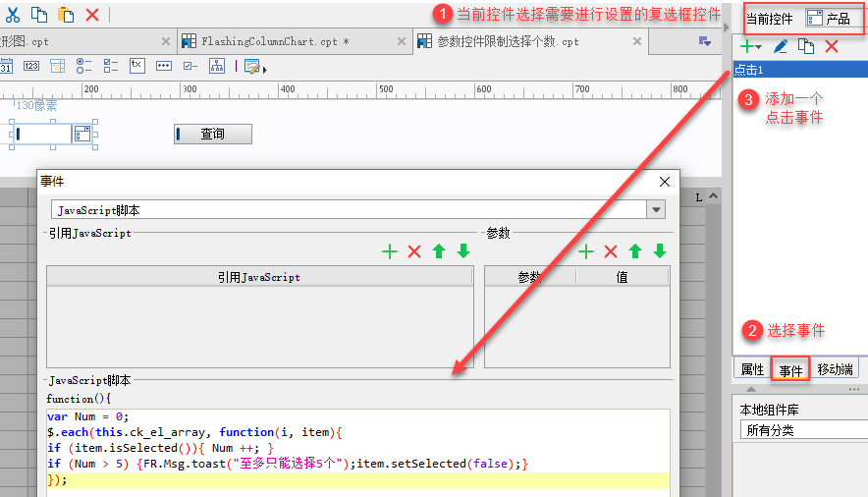The width and height of the screenshot is (868, 497).
Task: Move referenced JavaScript up with green arrow
Action: [439, 251]
